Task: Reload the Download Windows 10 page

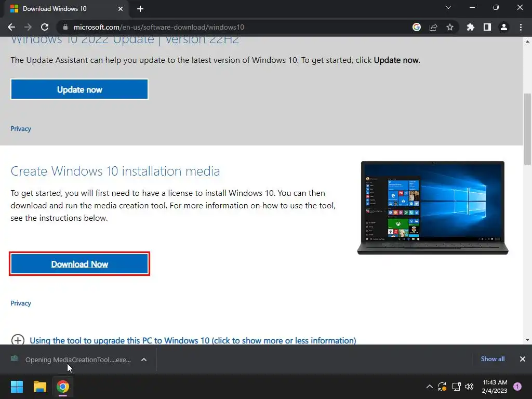Action: tap(45, 27)
